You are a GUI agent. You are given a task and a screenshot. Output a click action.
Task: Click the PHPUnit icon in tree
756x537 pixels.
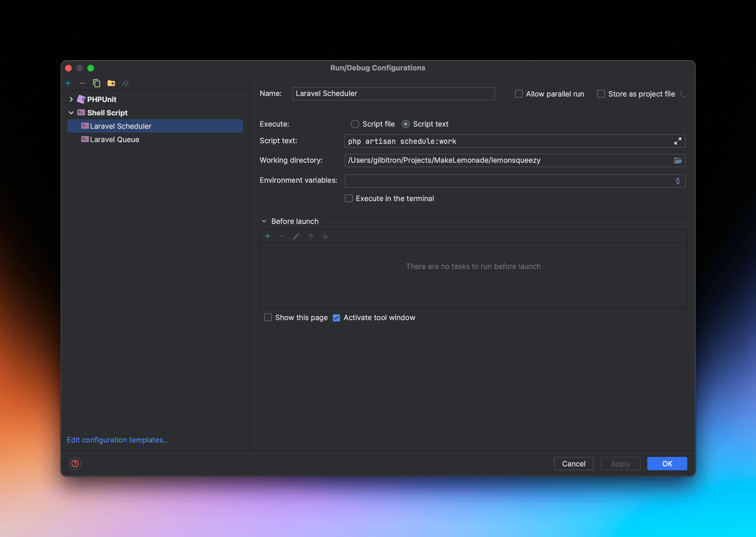(x=81, y=99)
